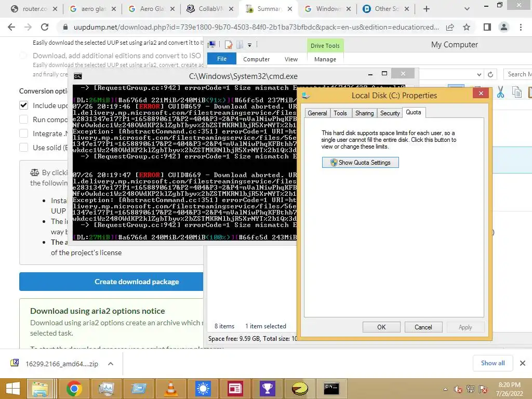Toggle Chrome side panel icon
532x399 pixels.
point(487,27)
